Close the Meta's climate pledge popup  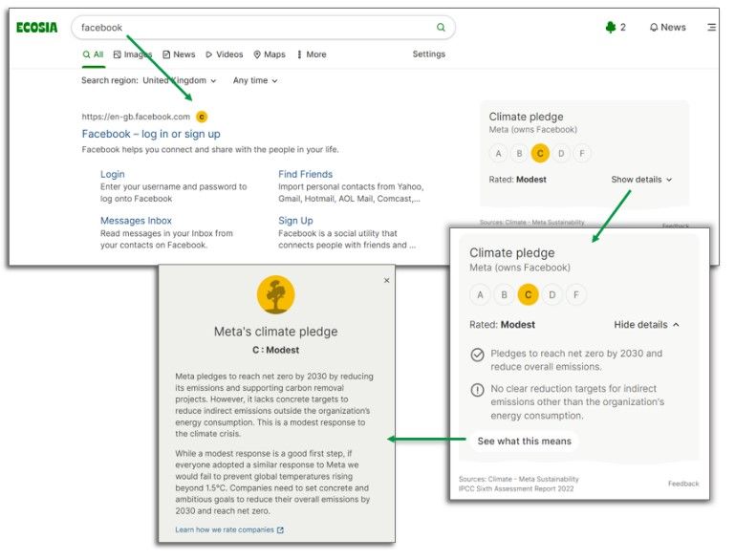(x=387, y=280)
